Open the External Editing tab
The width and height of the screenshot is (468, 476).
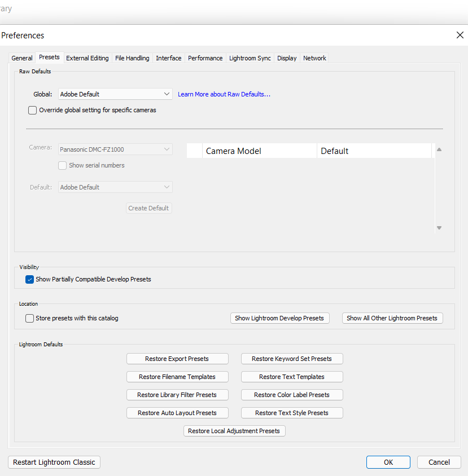[88, 58]
